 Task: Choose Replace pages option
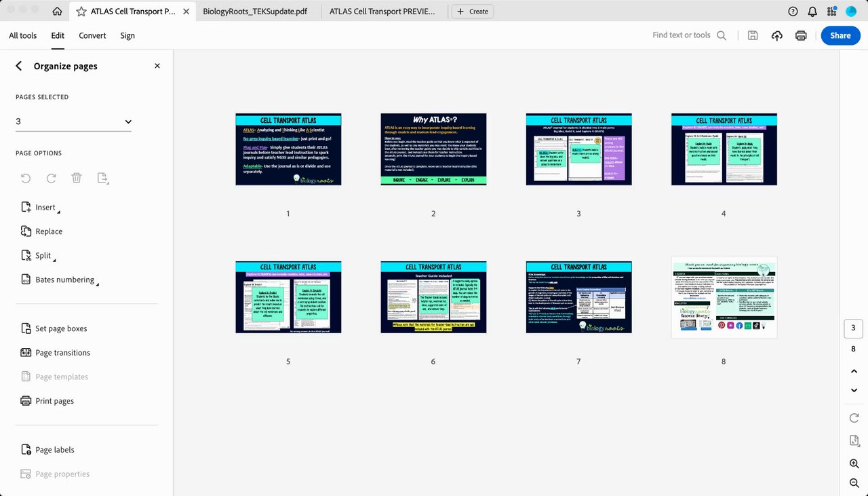tap(41, 231)
